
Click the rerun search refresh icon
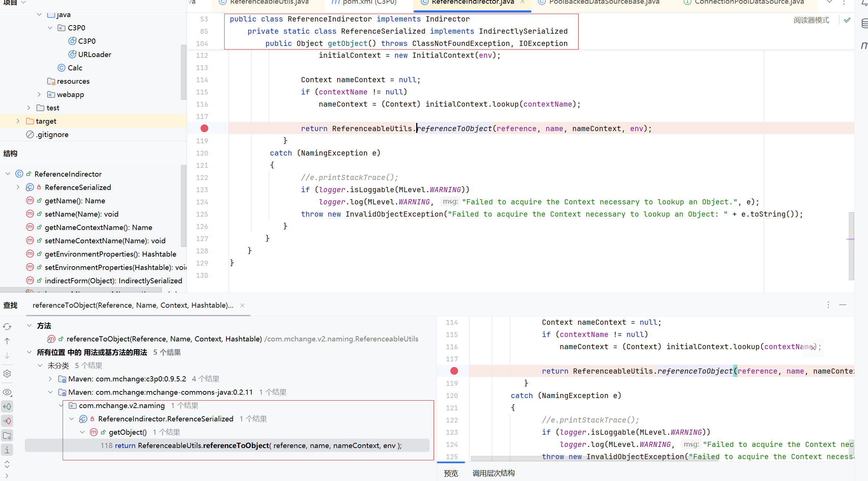pyautogui.click(x=7, y=327)
